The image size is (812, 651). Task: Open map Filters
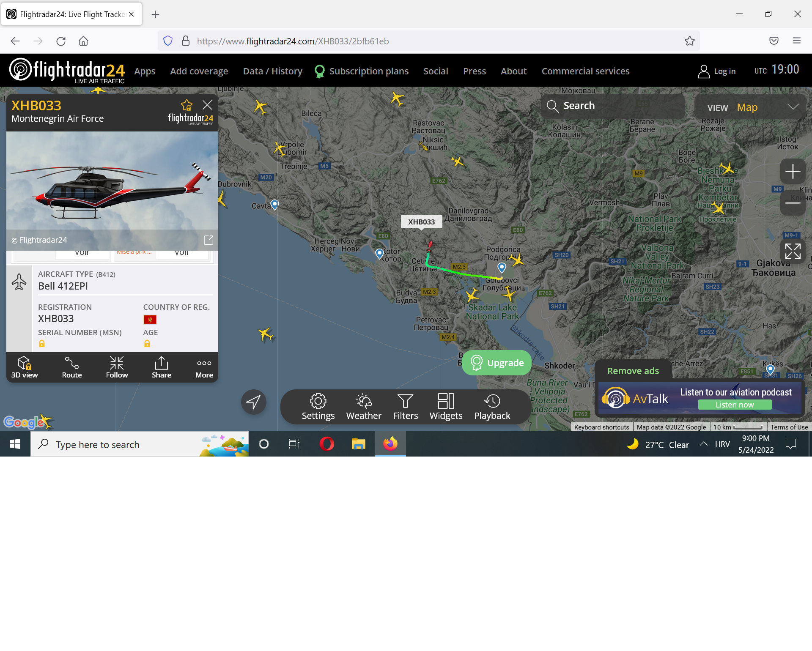[405, 407]
